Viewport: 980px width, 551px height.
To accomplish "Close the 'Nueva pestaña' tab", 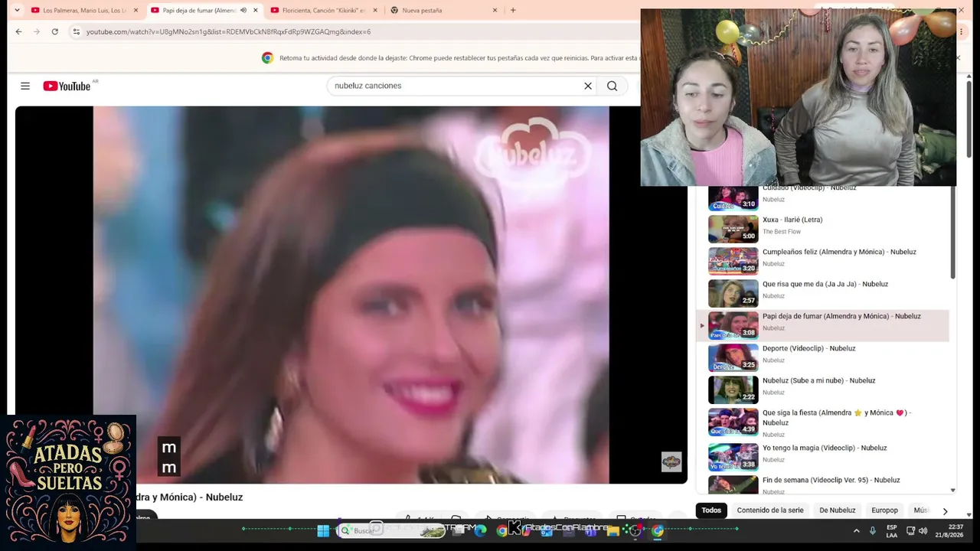I will pyautogui.click(x=495, y=10).
